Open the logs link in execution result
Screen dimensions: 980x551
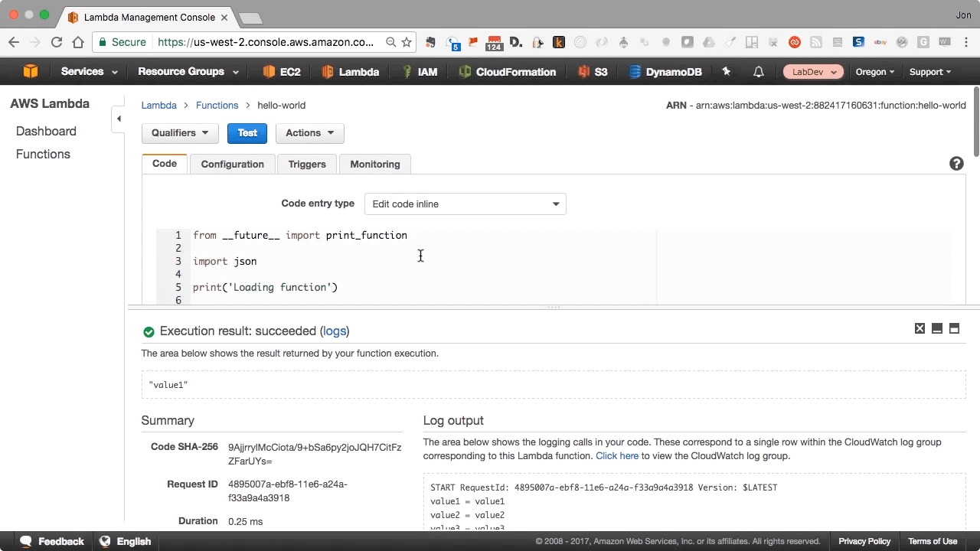tap(334, 331)
